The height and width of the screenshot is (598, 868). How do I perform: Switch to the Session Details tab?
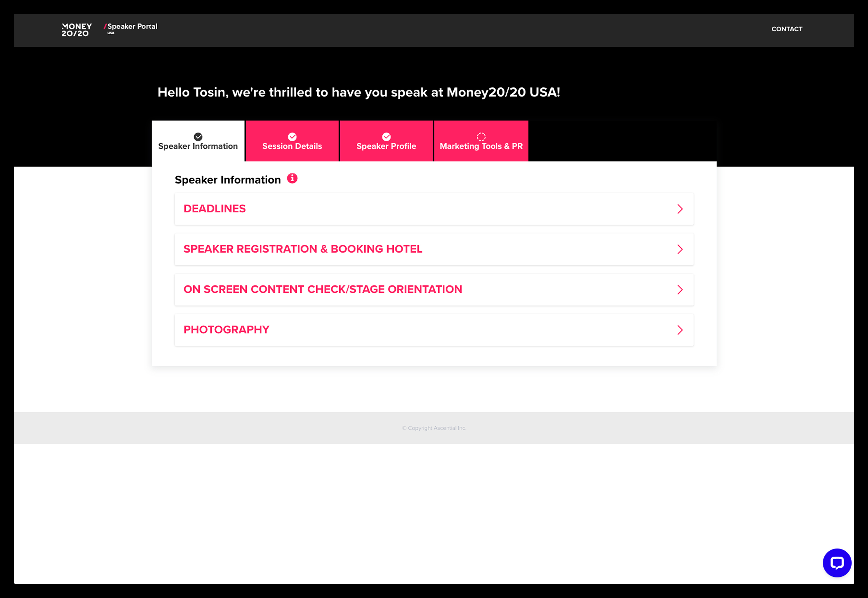pyautogui.click(x=292, y=146)
